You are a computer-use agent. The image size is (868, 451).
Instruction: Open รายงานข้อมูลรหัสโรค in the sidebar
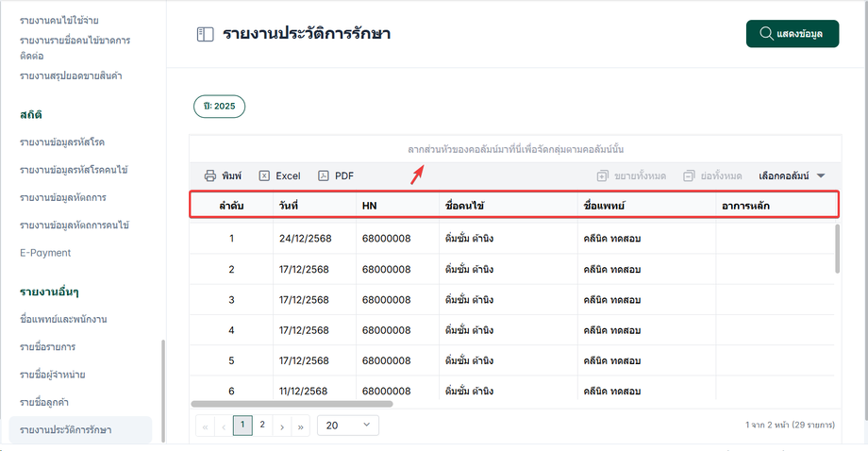pos(62,142)
